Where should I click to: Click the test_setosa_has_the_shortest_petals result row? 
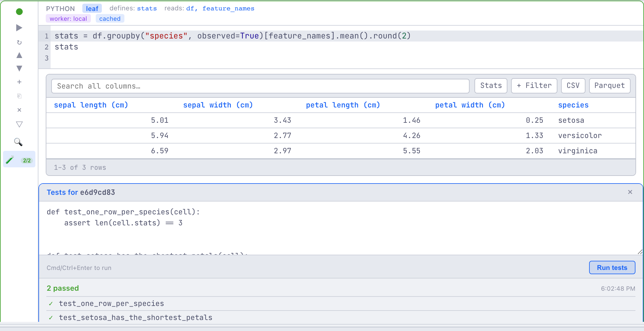(x=341, y=318)
